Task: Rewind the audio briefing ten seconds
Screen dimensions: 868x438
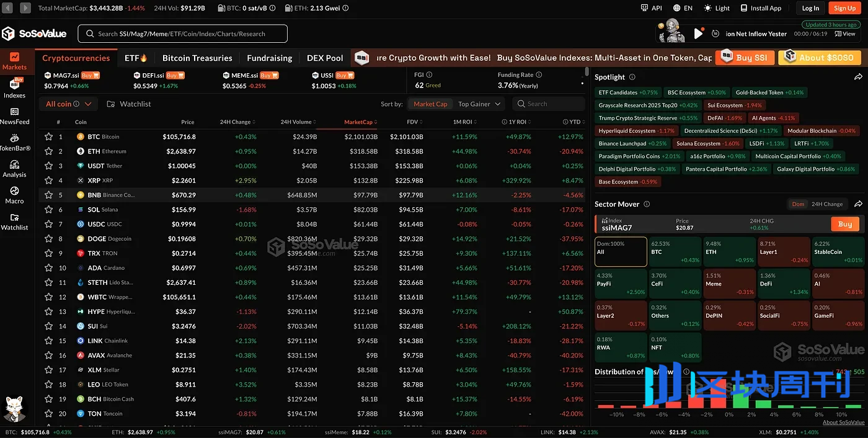Action: click(715, 34)
